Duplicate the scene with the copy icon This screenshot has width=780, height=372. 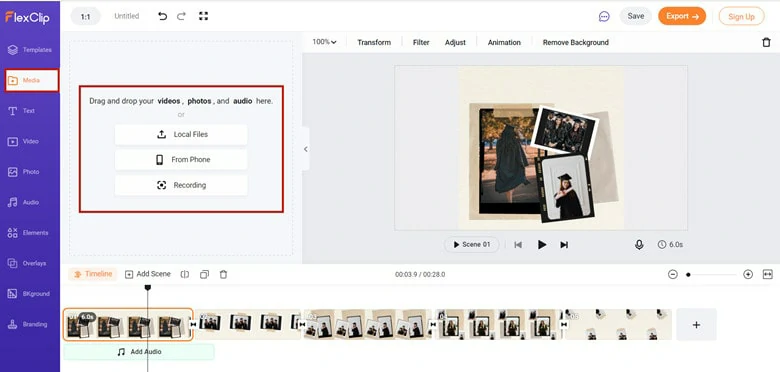(x=204, y=274)
